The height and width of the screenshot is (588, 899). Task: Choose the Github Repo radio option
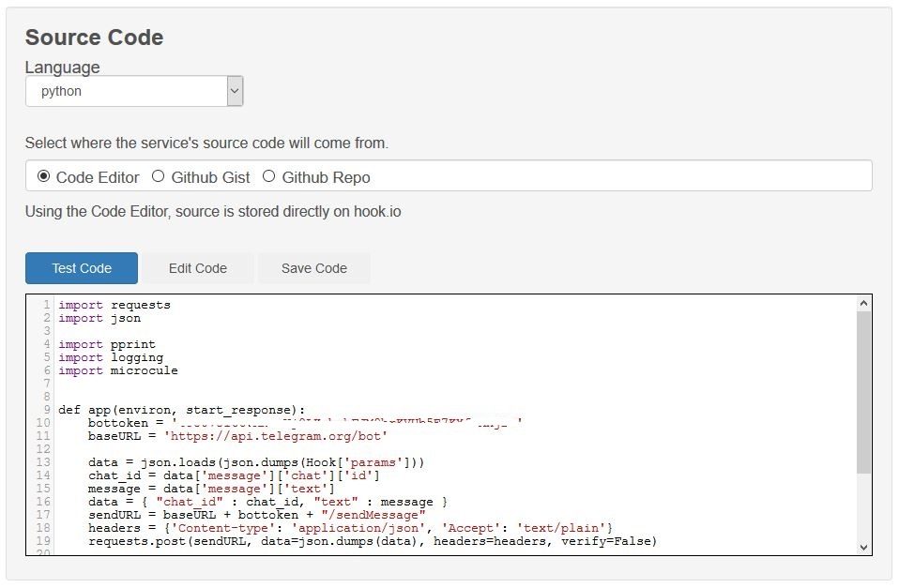coord(269,176)
